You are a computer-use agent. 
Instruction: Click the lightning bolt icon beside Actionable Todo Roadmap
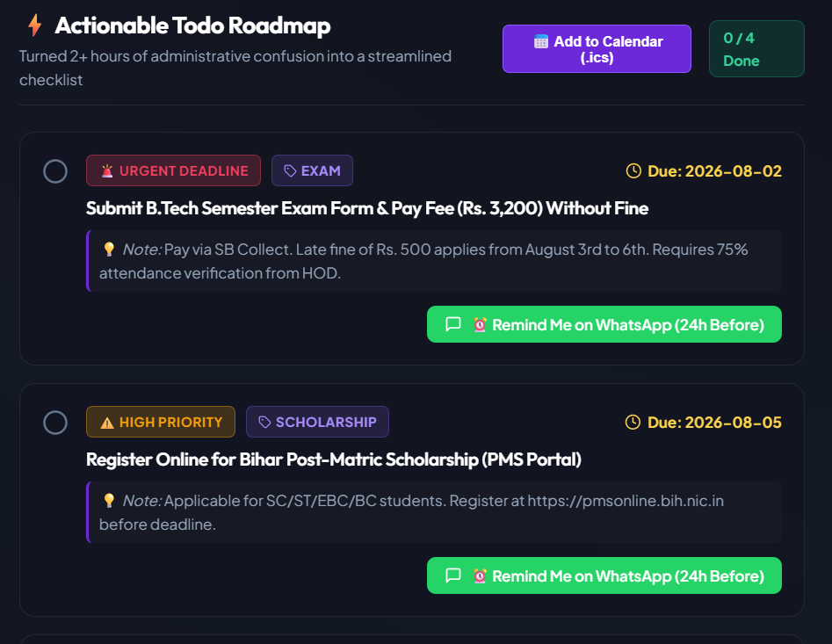[x=35, y=25]
